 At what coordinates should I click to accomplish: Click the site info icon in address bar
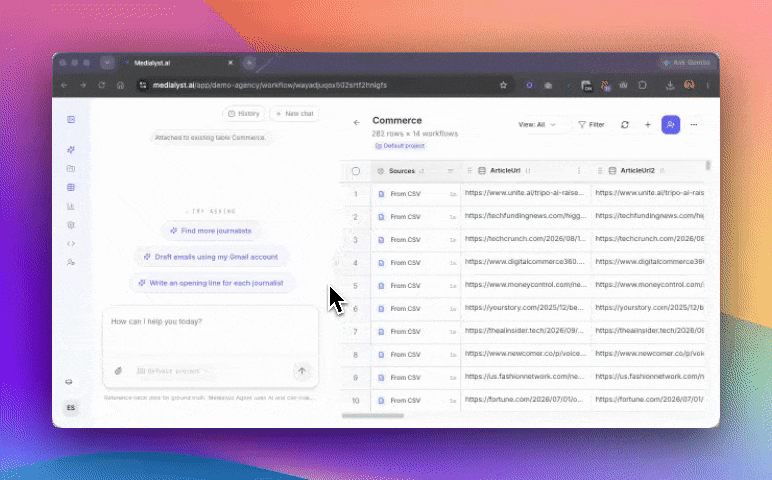pyautogui.click(x=143, y=85)
